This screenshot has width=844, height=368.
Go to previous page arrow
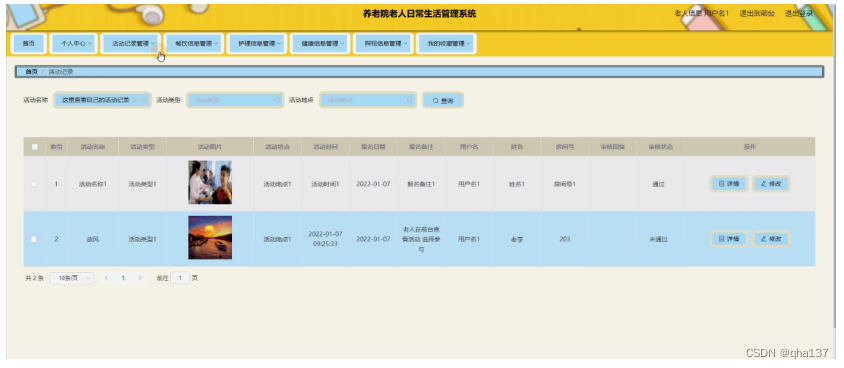pos(106,278)
